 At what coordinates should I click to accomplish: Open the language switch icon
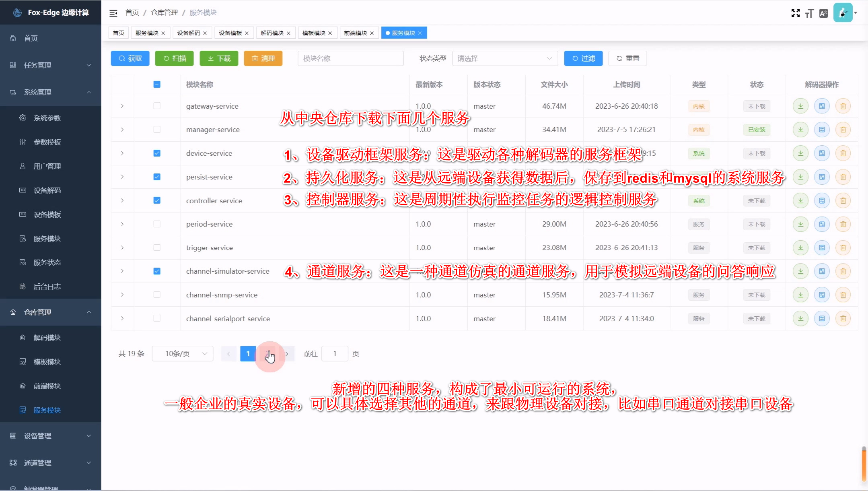823,13
